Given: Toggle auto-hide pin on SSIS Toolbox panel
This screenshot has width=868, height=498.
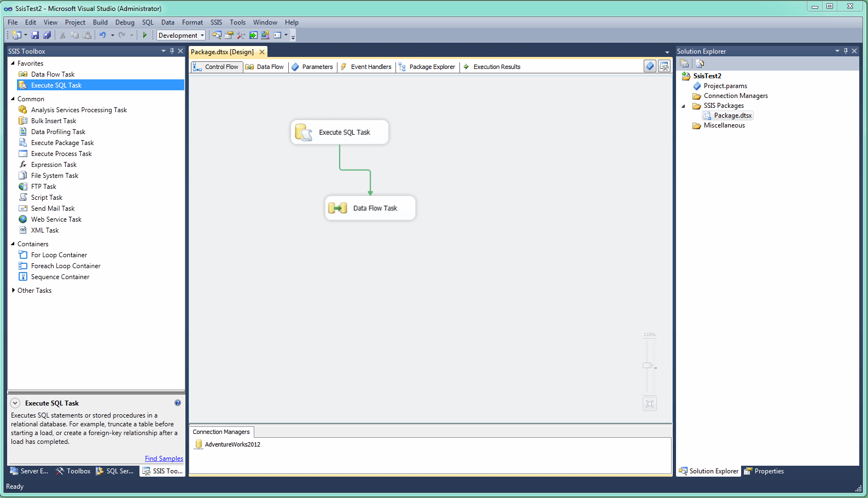Looking at the screenshot, I should click(172, 51).
